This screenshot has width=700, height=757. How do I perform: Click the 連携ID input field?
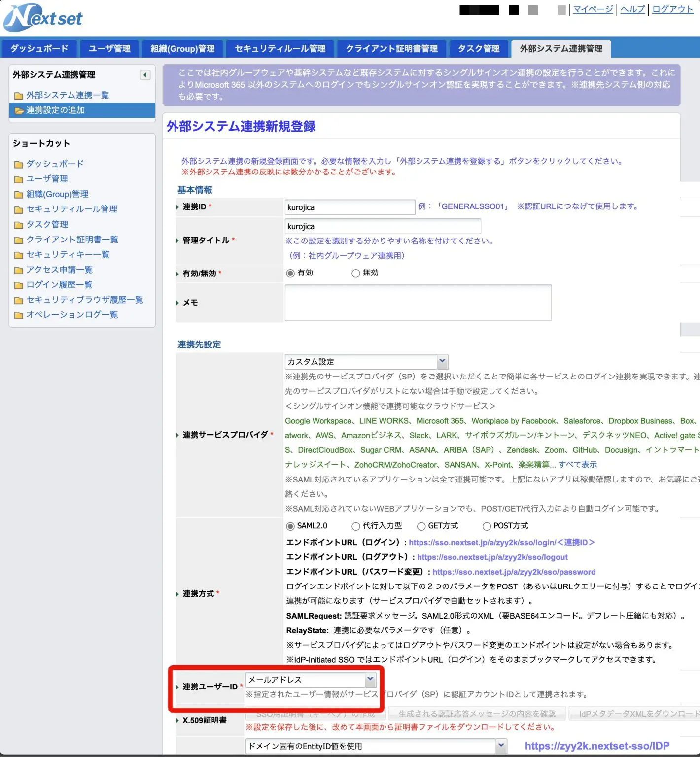coord(350,207)
